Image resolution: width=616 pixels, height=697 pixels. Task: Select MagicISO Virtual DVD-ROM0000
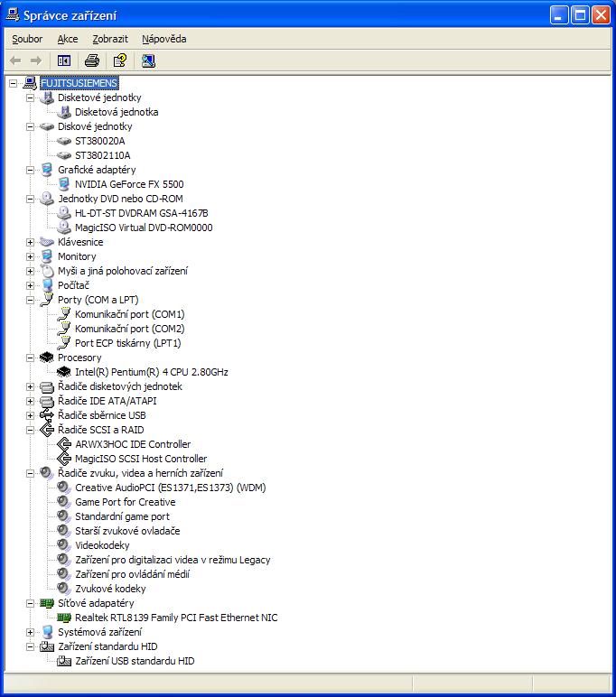tap(144, 228)
